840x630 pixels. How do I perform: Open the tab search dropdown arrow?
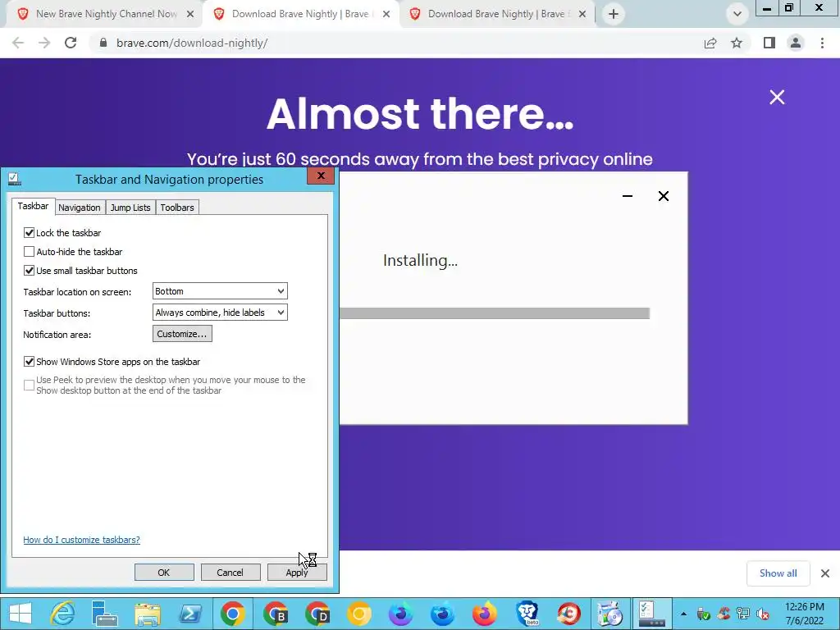point(737,14)
